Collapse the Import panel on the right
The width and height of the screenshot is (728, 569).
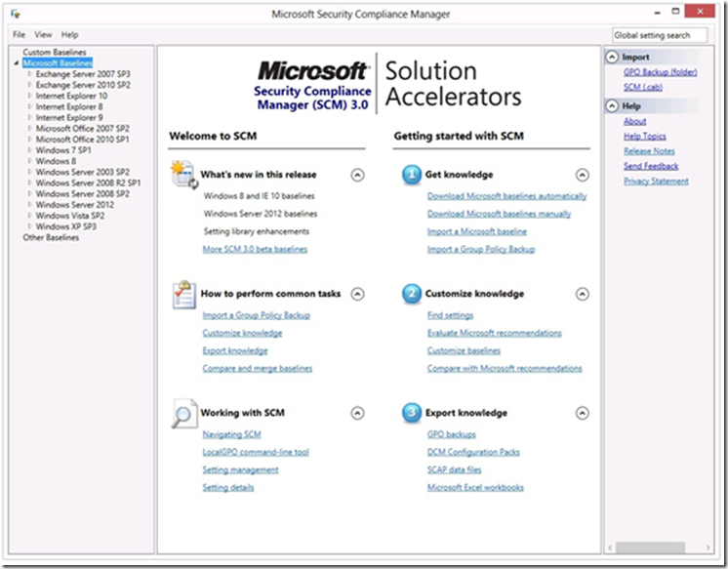click(x=612, y=58)
